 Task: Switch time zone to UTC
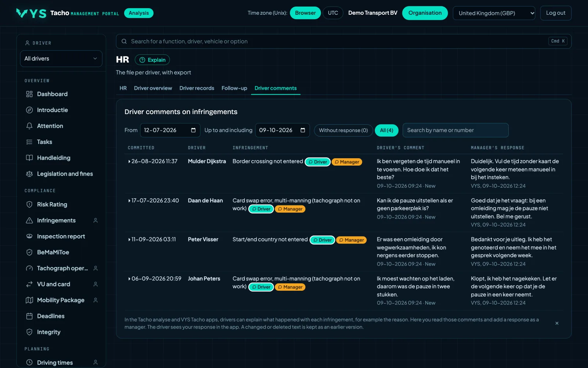(333, 13)
